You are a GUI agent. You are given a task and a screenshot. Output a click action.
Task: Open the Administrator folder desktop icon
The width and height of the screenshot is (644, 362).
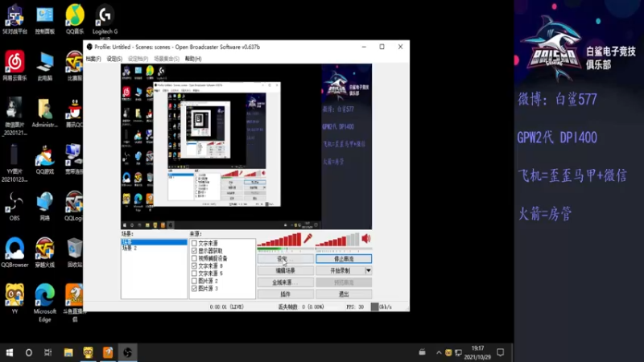[x=45, y=113]
